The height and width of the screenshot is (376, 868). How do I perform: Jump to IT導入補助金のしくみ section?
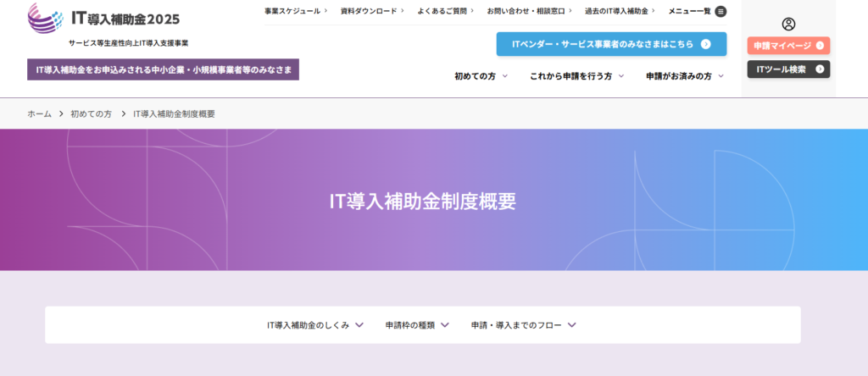[315, 325]
